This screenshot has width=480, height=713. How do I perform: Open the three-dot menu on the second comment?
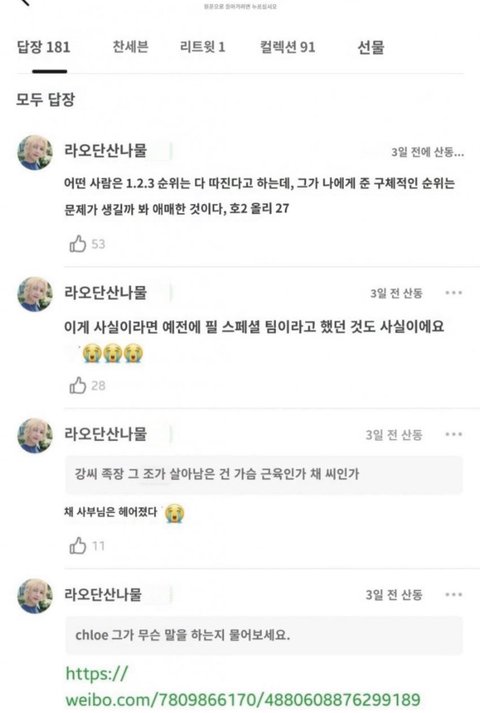454,293
